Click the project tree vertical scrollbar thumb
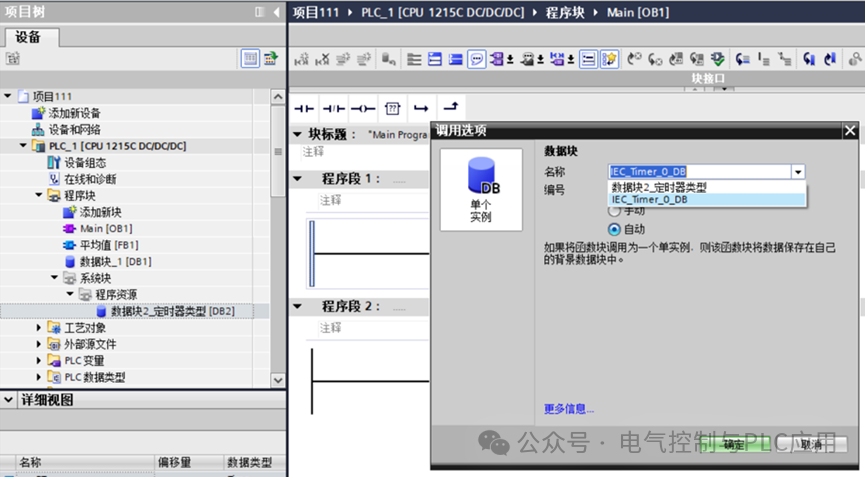The width and height of the screenshot is (865, 477). point(278,151)
